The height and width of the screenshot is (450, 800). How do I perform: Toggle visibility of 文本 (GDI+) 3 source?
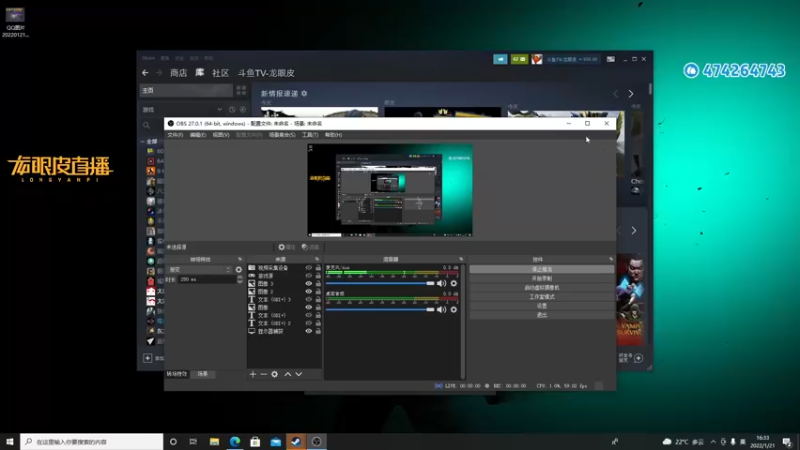pos(309,299)
